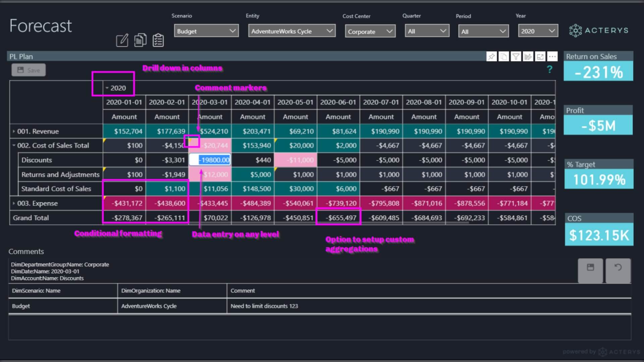Click the copy documents icon in header
Image resolution: width=644 pixels, height=362 pixels.
coord(140,40)
